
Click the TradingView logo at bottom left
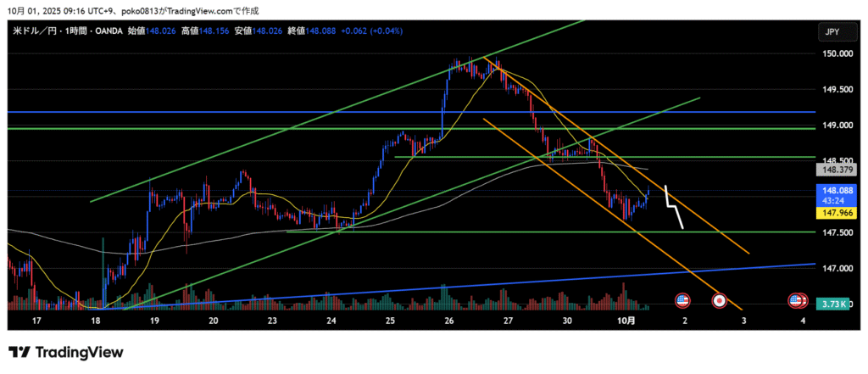click(x=66, y=352)
